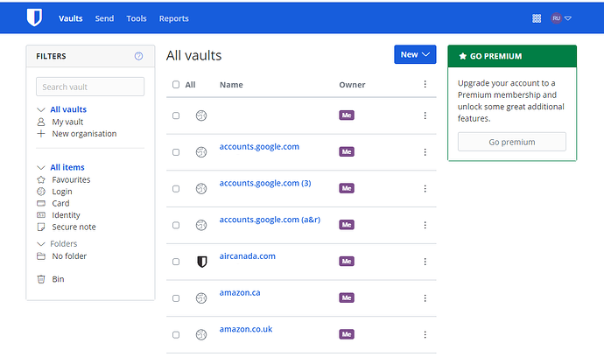Image resolution: width=604 pixels, height=364 pixels.
Task: Click the filters help question icon
Action: (x=138, y=56)
